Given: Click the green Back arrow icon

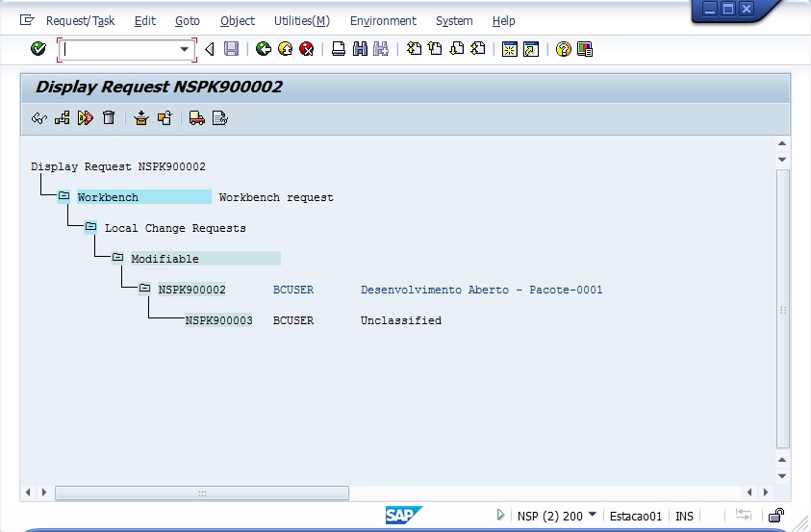Looking at the screenshot, I should 263,49.
